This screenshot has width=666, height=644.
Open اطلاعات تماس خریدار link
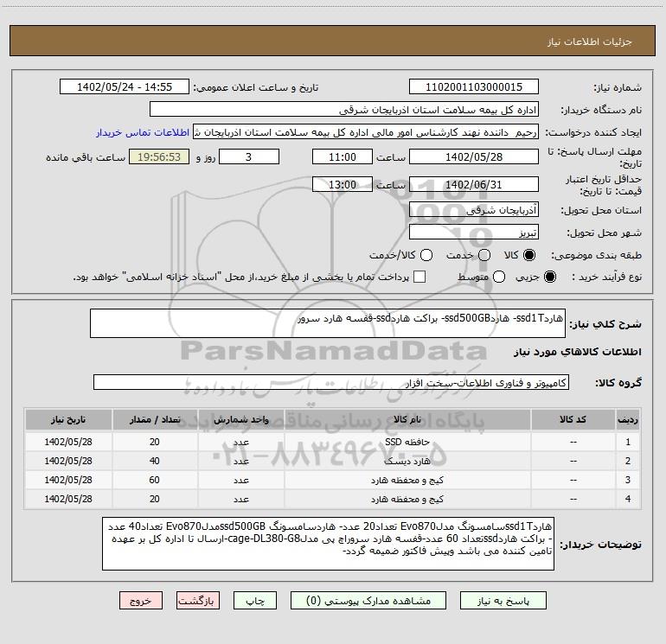(x=143, y=132)
